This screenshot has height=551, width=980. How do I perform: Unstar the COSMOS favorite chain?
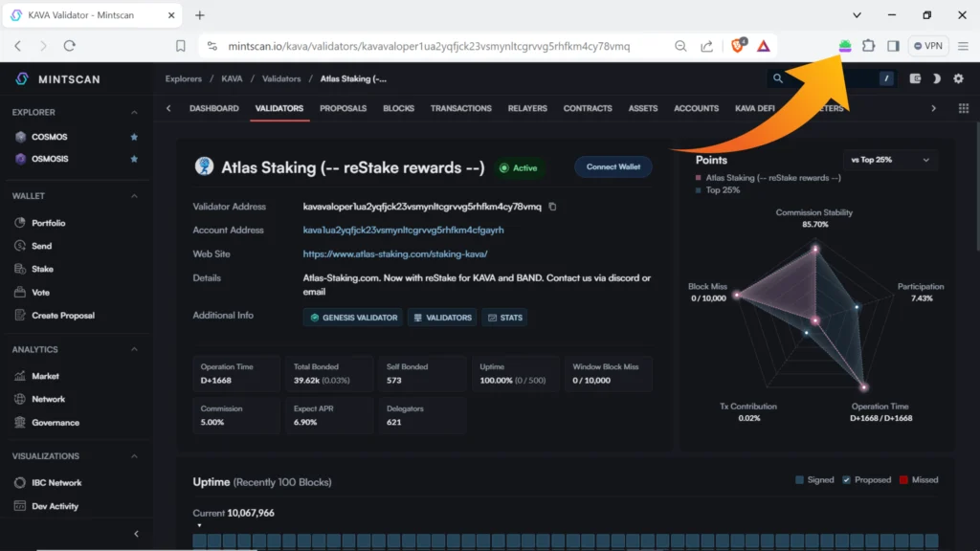click(134, 137)
